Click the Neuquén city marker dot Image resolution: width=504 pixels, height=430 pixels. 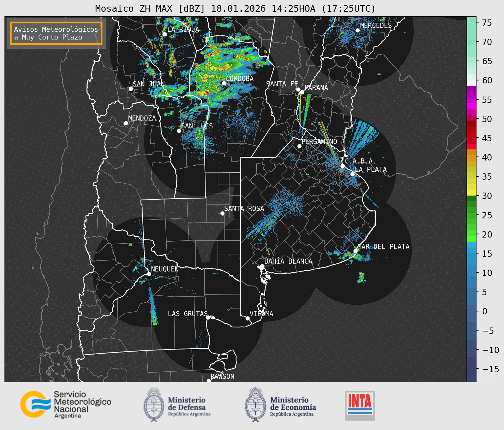point(149,274)
